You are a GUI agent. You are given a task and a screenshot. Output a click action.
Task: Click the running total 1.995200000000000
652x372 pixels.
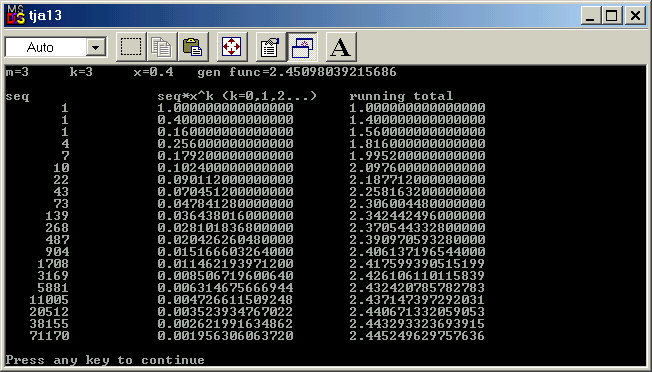pos(417,155)
